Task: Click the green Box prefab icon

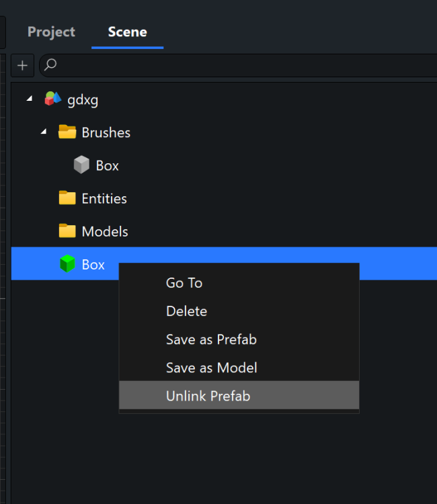Action: (67, 264)
